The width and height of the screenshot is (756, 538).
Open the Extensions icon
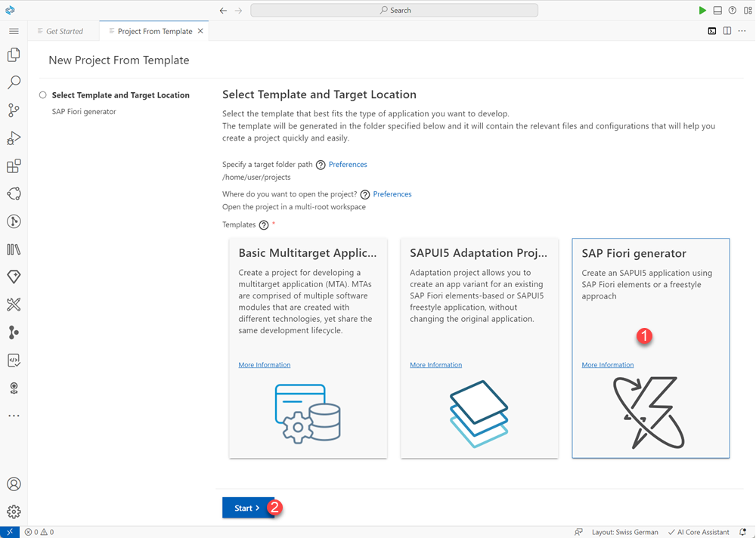pos(14,165)
